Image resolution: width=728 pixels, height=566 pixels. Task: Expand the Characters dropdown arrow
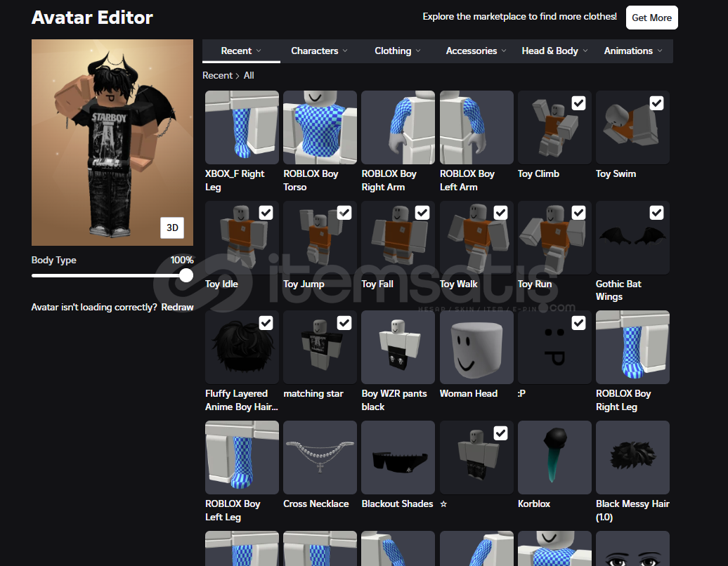tap(345, 51)
